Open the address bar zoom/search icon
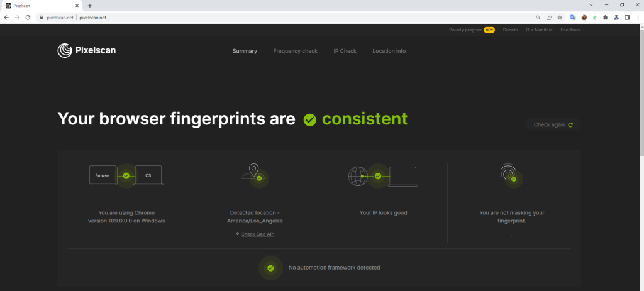Screen dimensions: 644x291 [x=538, y=17]
